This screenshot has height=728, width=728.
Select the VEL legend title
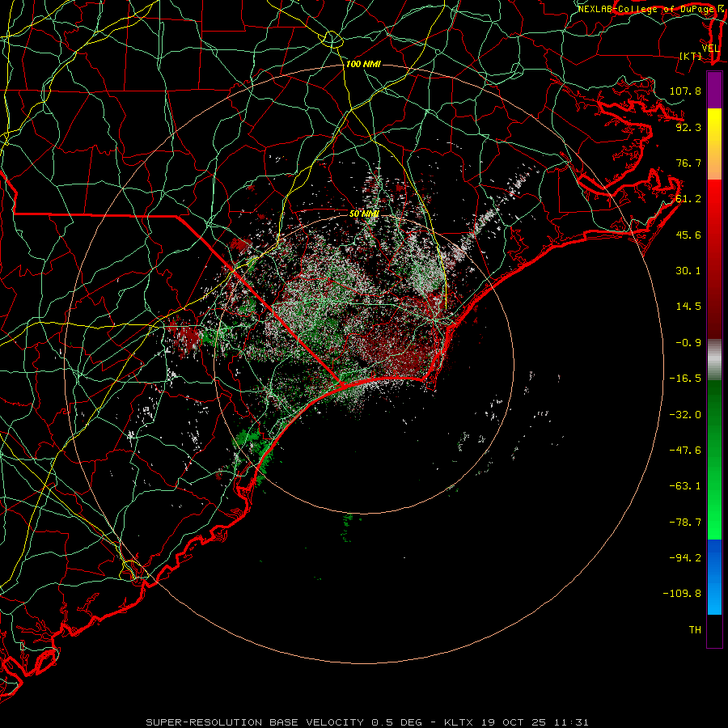click(710, 49)
